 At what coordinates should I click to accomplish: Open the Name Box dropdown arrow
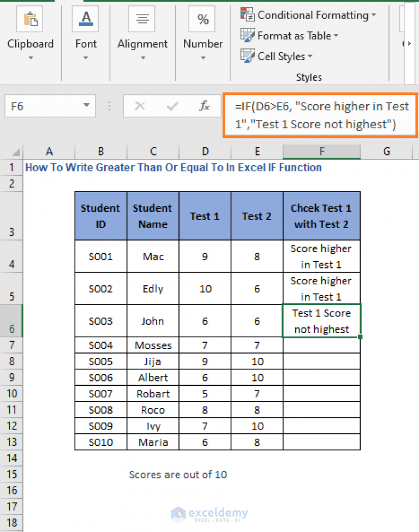(87, 105)
